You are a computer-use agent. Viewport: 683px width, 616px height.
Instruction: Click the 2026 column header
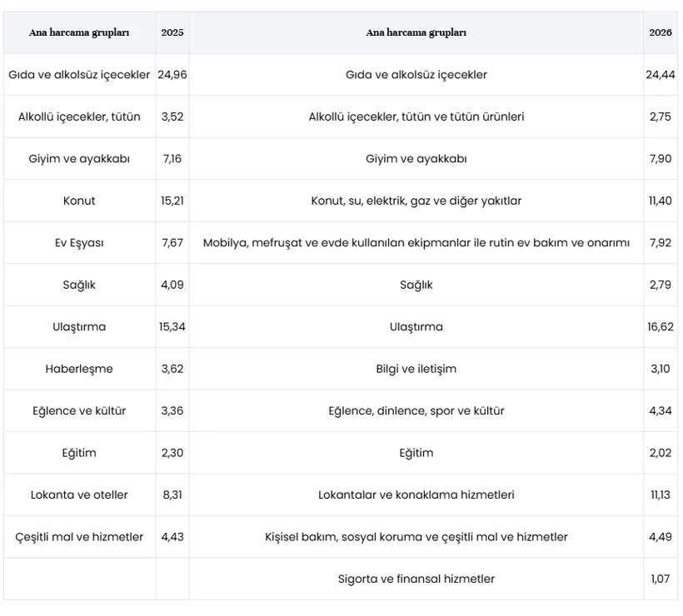pyautogui.click(x=661, y=32)
